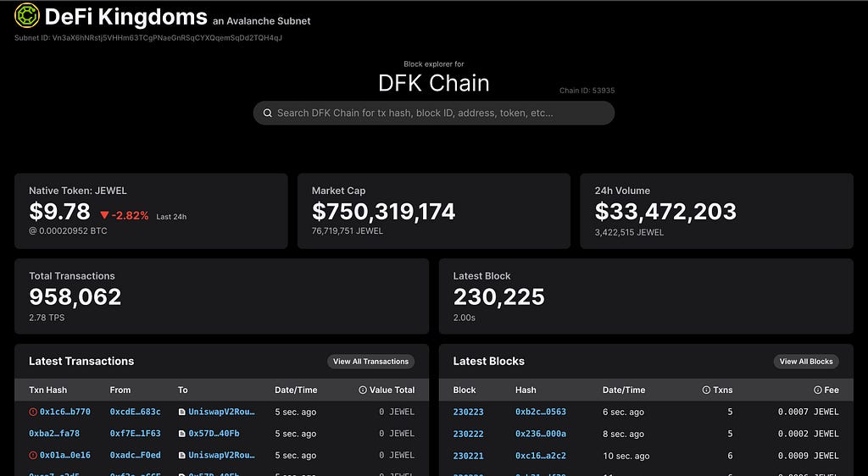Click the $750,319,174 market cap value
The width and height of the screenshot is (868, 476).
pos(384,212)
